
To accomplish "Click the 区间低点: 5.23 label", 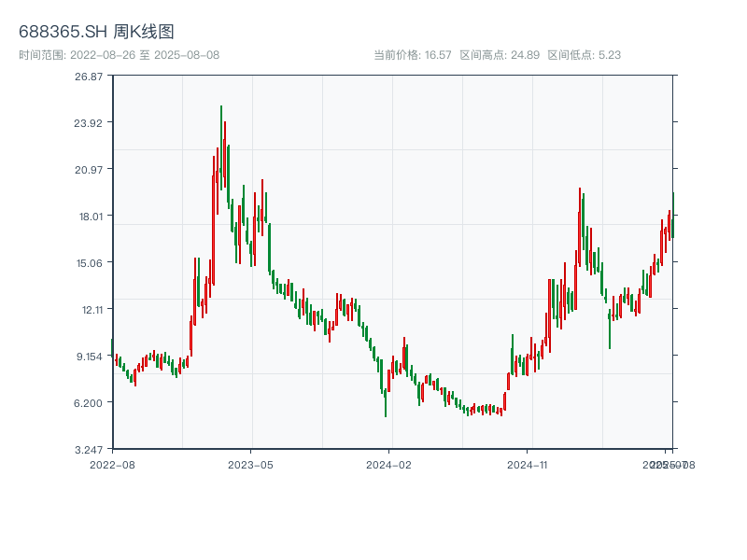I will [585, 55].
